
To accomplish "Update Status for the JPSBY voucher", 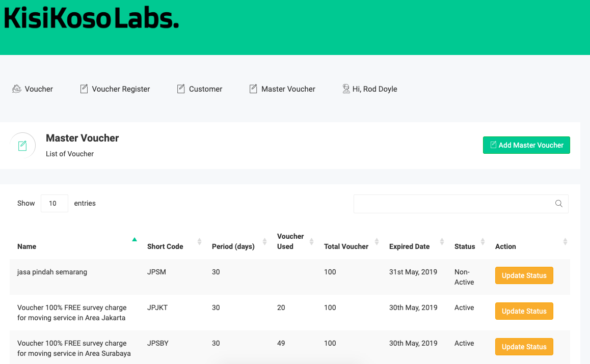I will pos(524,347).
